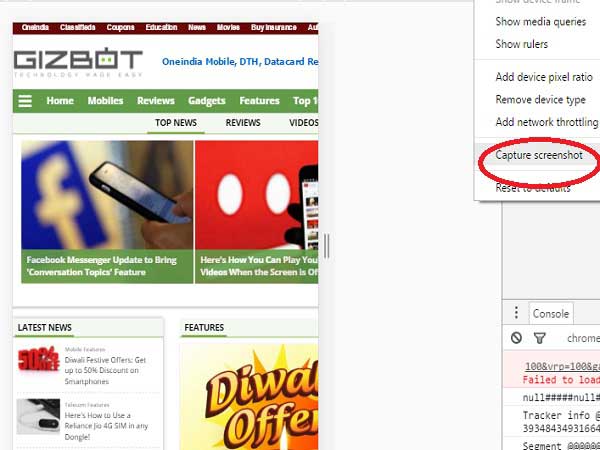Image resolution: width=600 pixels, height=450 pixels.
Task: Click the 100&vrp=100 console URL
Action: (x=562, y=366)
